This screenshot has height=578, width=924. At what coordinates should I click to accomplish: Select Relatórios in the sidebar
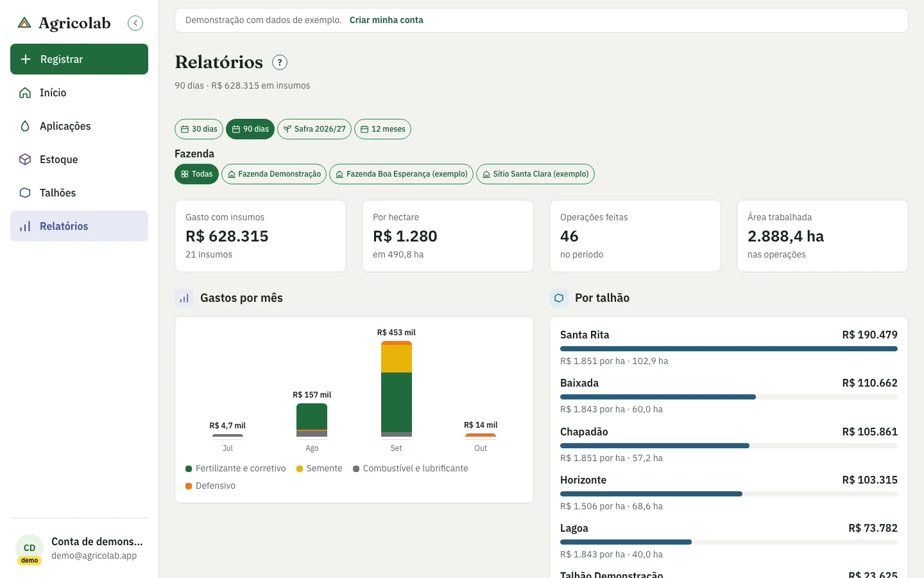coord(79,226)
